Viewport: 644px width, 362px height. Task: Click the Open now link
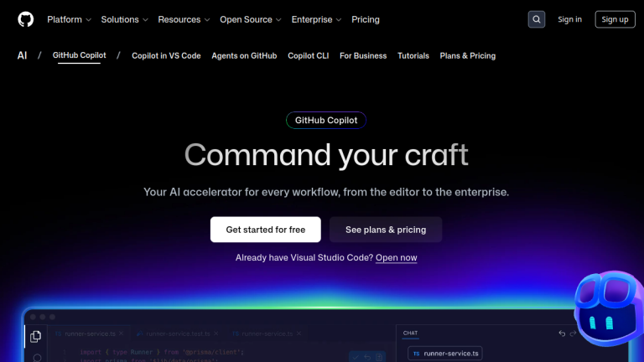[397, 258]
